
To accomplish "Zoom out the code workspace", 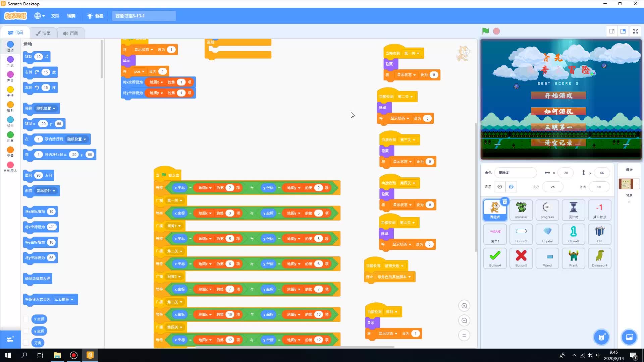I will 464,321.
